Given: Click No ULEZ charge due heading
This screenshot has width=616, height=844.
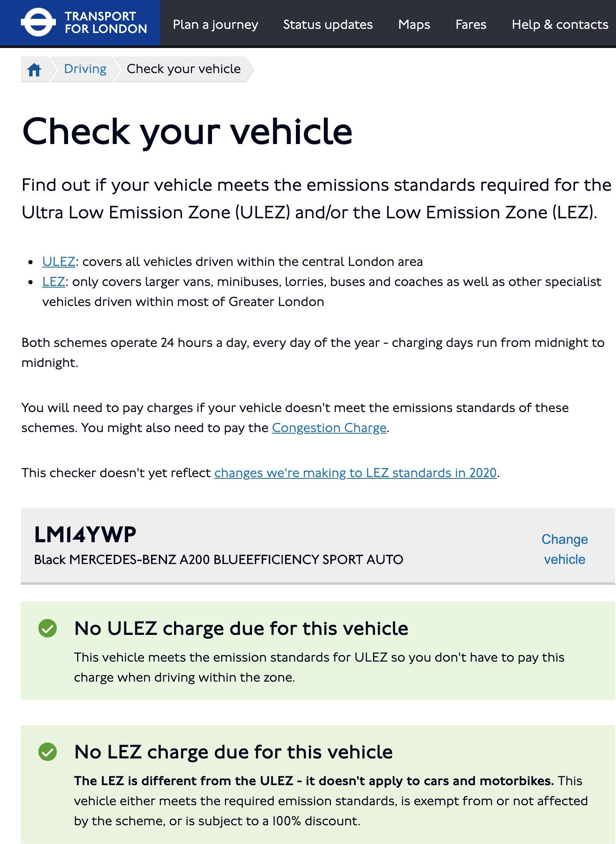Looking at the screenshot, I should coord(241,628).
